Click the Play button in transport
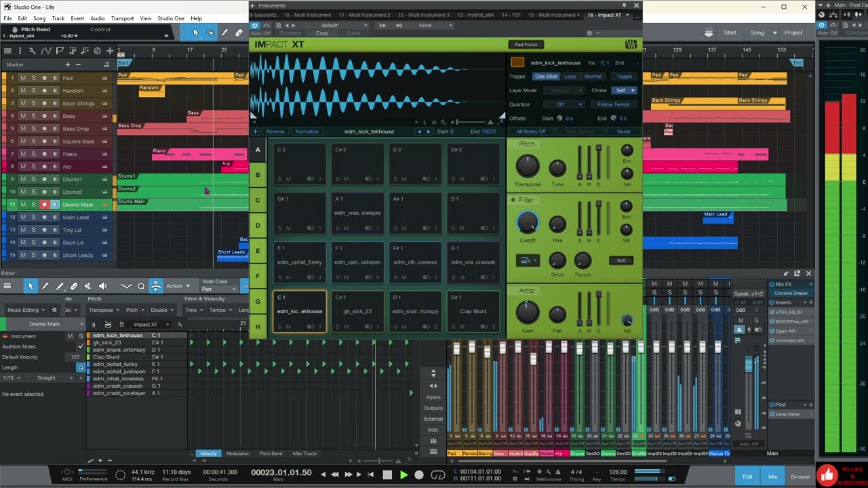 coord(403,475)
